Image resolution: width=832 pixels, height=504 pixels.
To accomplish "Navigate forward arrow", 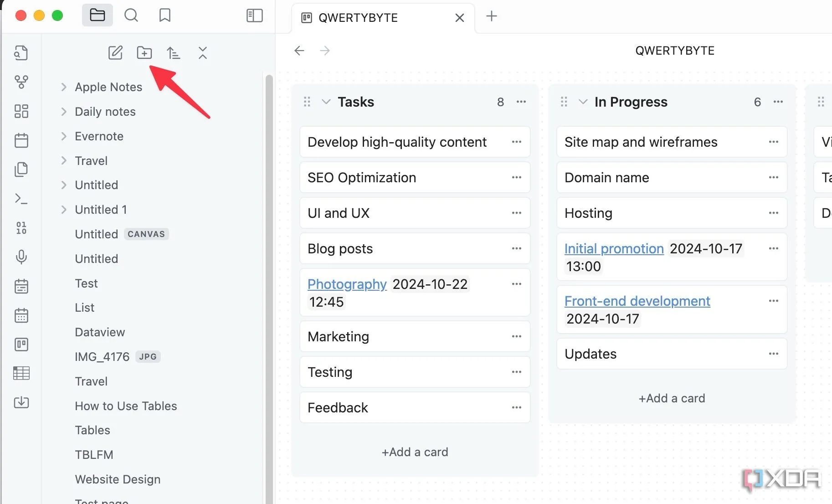I will click(x=324, y=51).
